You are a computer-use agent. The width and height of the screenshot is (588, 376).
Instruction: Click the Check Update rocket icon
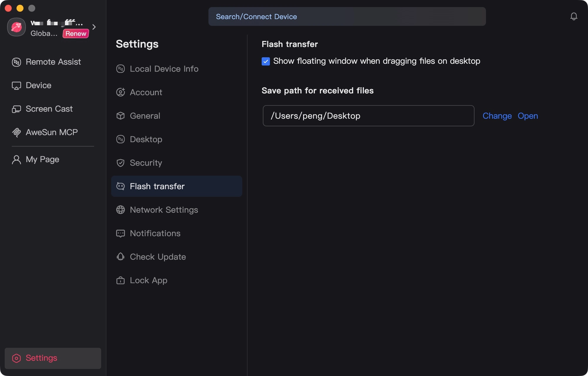[x=121, y=257]
